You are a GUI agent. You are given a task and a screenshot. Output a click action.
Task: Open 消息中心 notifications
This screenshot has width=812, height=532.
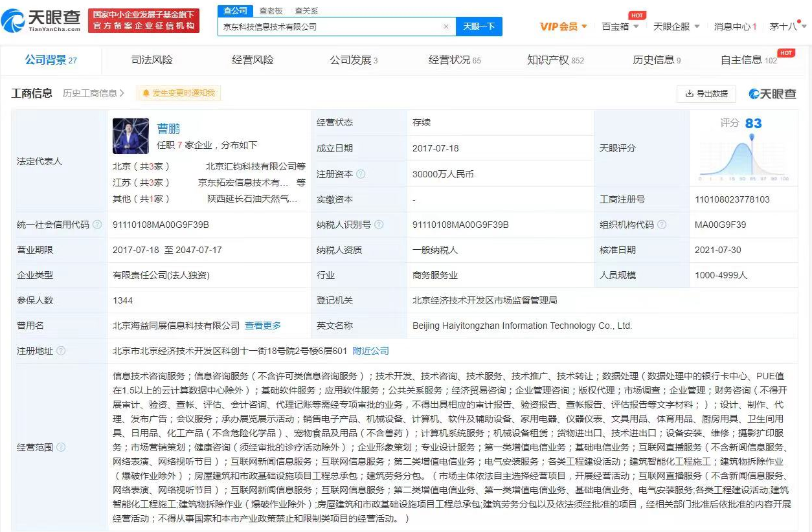(735, 27)
